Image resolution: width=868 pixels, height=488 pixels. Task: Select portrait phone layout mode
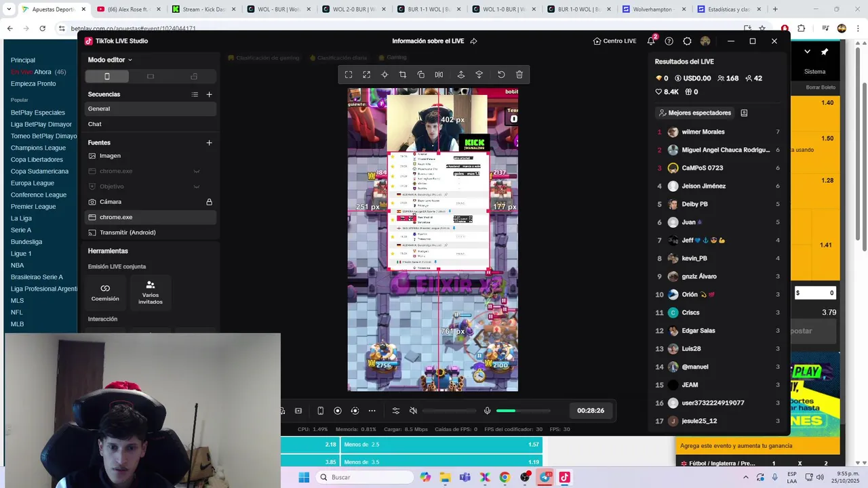[106, 77]
